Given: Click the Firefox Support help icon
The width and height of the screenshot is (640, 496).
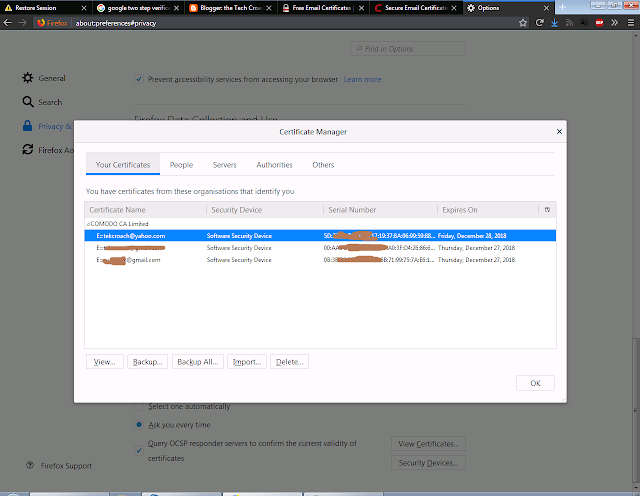Looking at the screenshot, I should coord(30,465).
